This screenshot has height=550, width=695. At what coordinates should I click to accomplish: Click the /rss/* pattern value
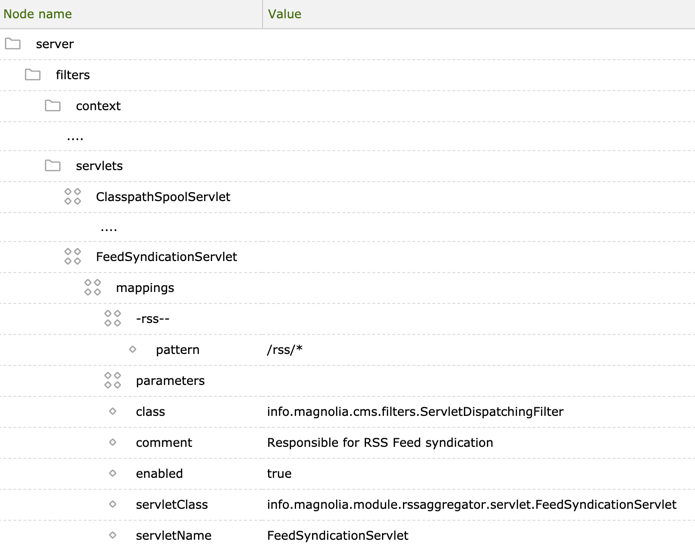coord(285,350)
